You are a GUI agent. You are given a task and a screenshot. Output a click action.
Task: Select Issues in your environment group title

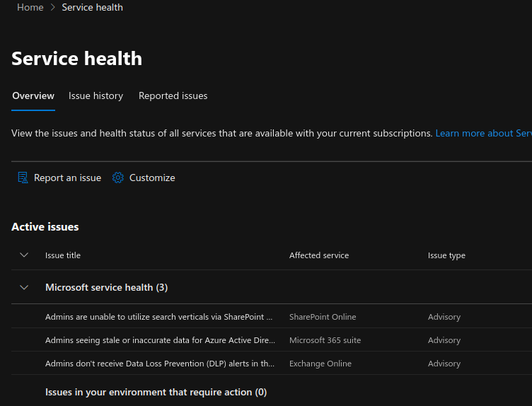click(x=156, y=393)
